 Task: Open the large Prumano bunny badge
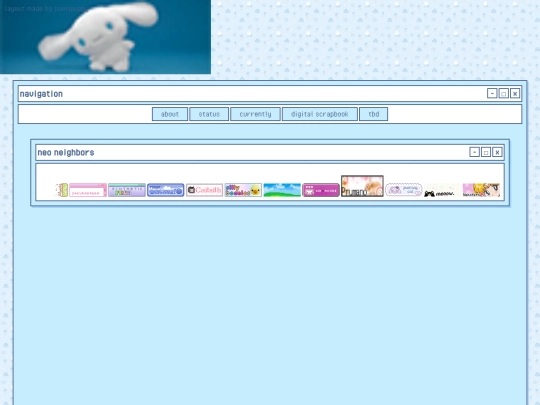tap(362, 186)
